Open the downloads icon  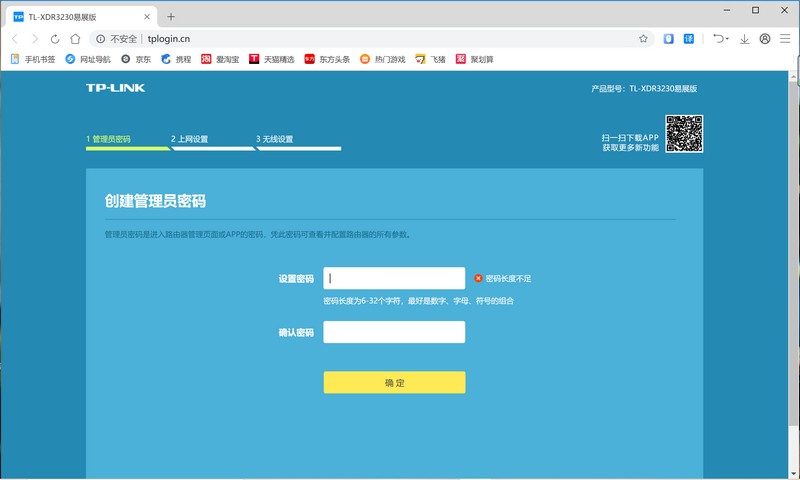pos(744,39)
